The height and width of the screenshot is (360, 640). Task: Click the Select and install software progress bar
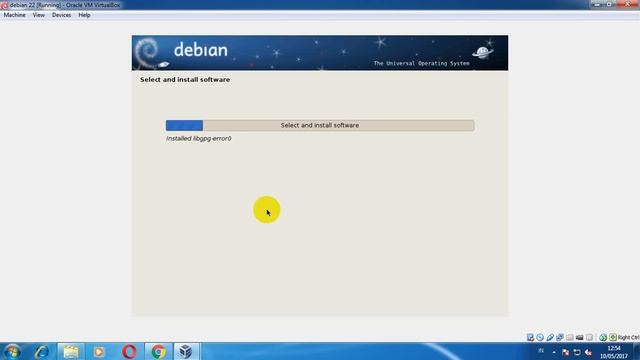pyautogui.click(x=320, y=125)
